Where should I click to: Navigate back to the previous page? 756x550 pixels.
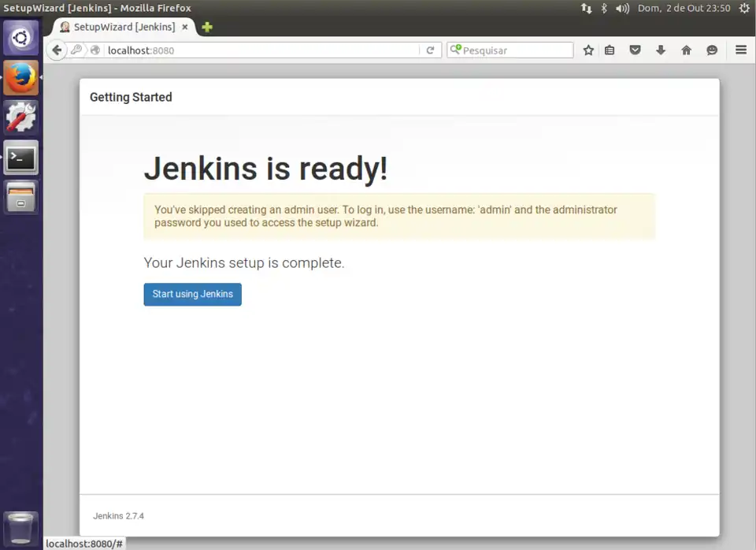[56, 50]
